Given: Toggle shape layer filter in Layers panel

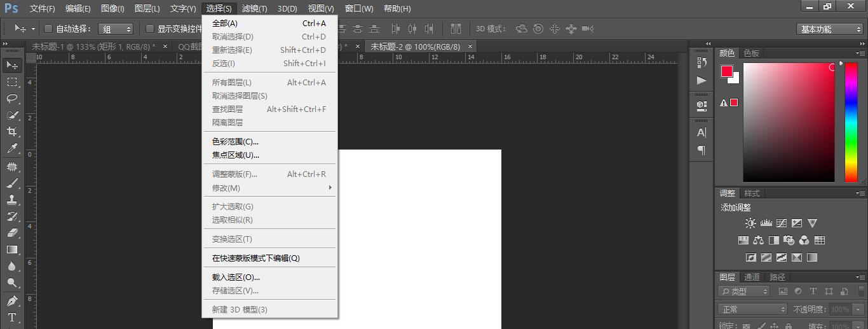Looking at the screenshot, I should point(829,291).
